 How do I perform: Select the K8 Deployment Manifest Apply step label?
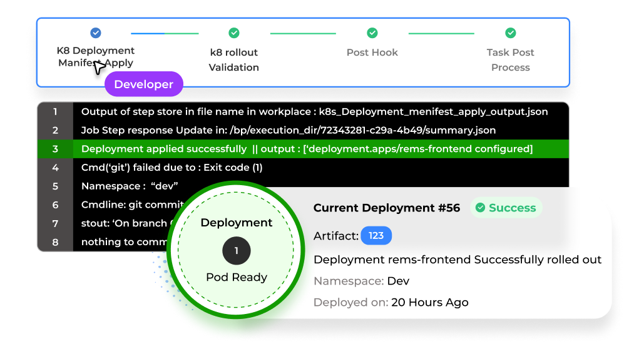(96, 57)
